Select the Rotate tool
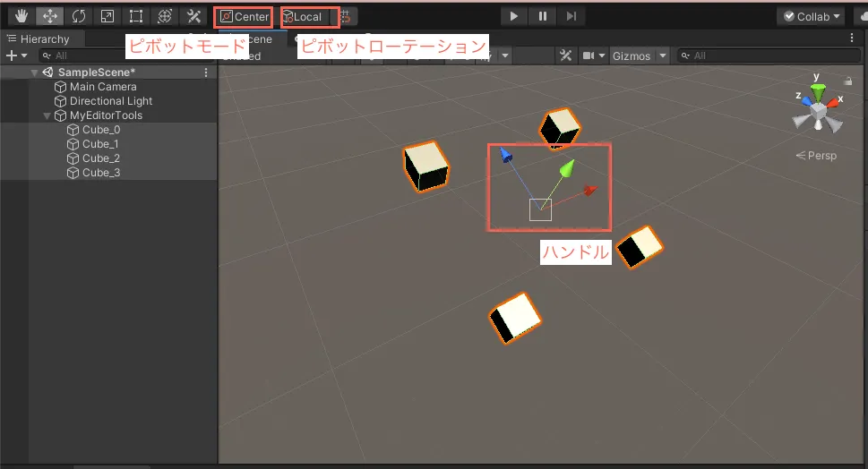The image size is (868, 469). 79,17
